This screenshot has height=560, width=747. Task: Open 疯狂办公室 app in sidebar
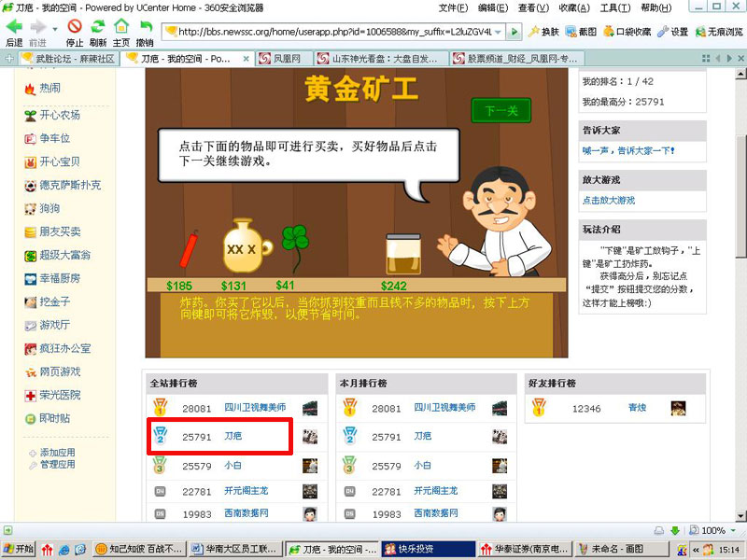[x=58, y=348]
